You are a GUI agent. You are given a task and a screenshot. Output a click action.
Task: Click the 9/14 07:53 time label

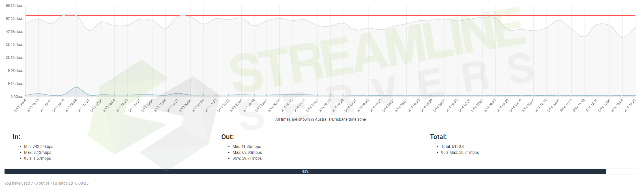477,105
